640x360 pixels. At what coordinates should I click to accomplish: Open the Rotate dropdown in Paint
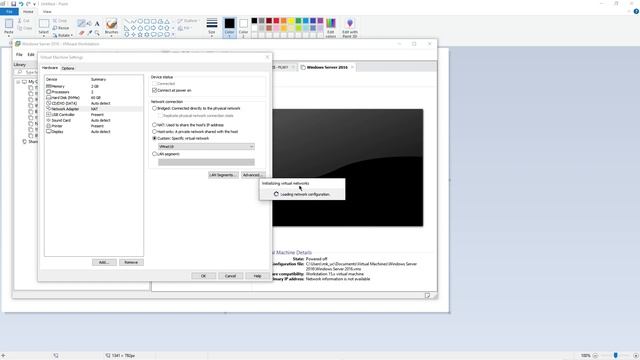pos(63,35)
